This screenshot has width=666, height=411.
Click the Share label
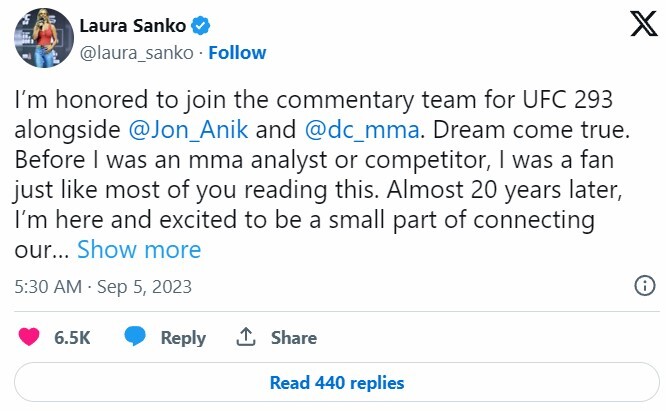tap(293, 338)
